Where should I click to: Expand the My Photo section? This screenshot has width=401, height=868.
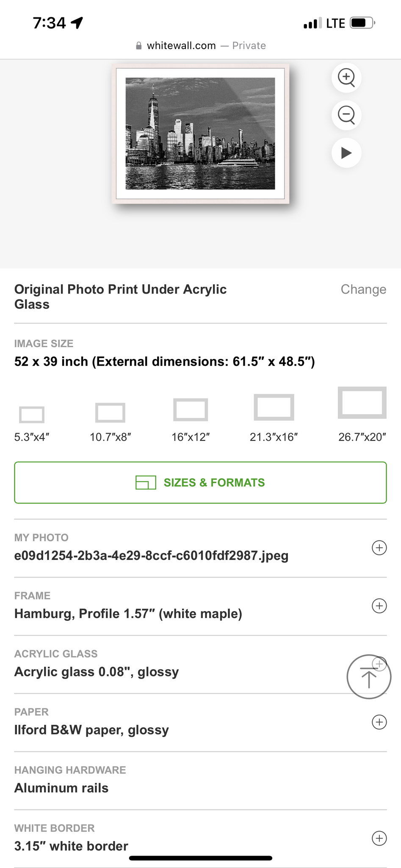[379, 548]
